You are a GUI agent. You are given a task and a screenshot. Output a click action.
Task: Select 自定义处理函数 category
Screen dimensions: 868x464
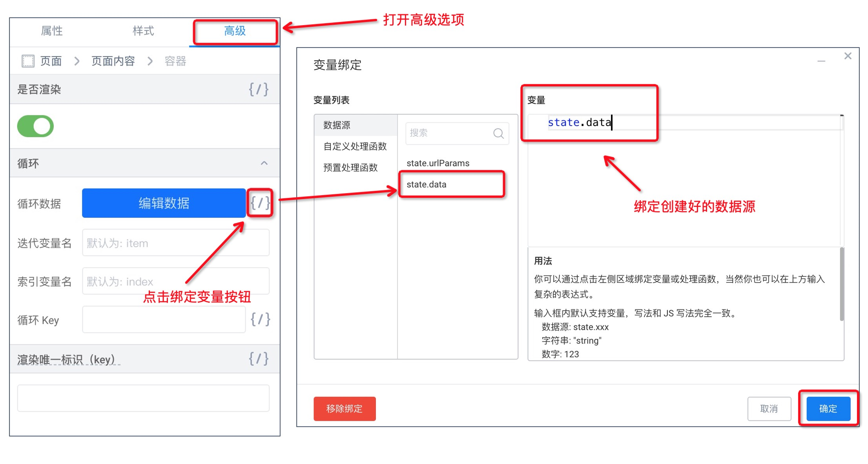356,146
